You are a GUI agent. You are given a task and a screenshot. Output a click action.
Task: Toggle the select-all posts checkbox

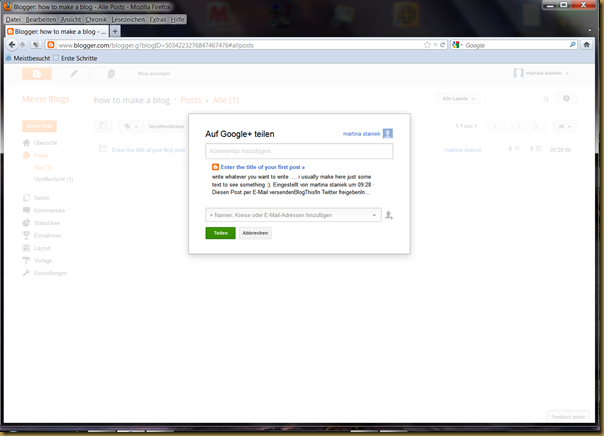click(x=103, y=126)
